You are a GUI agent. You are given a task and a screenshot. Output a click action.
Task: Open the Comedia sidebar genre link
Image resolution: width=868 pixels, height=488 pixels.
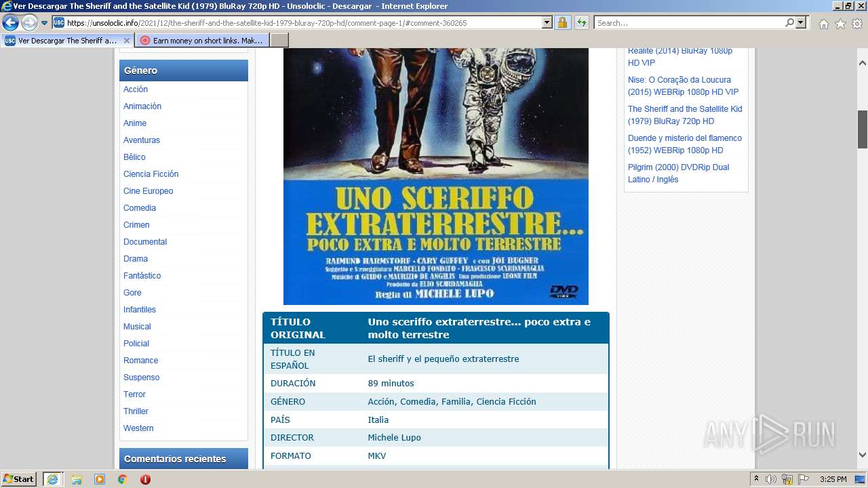pyautogui.click(x=140, y=208)
